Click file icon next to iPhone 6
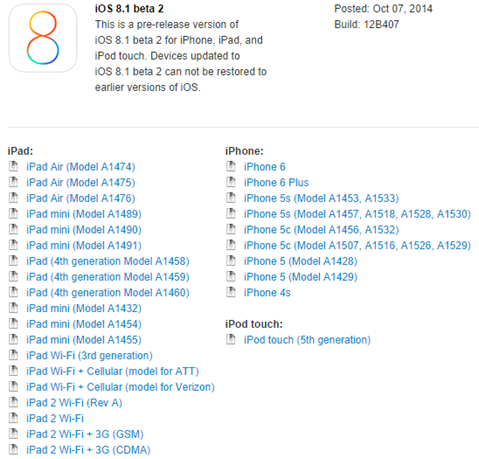The image size is (479, 459). coord(231,166)
